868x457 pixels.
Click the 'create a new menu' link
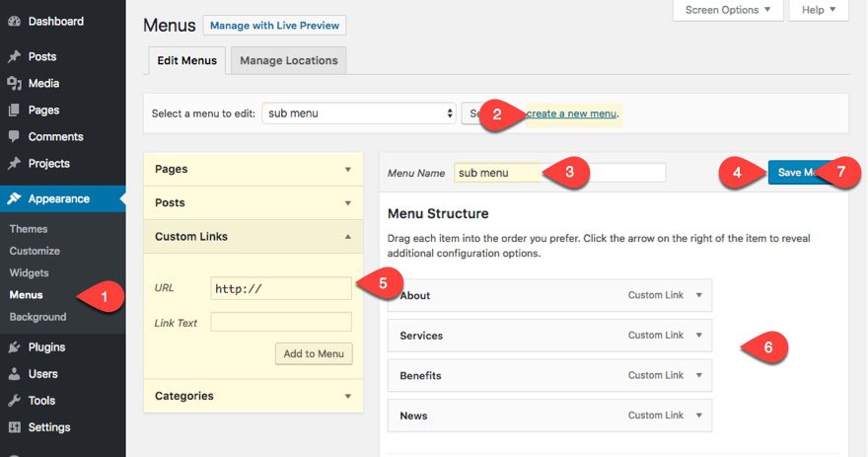[572, 114]
